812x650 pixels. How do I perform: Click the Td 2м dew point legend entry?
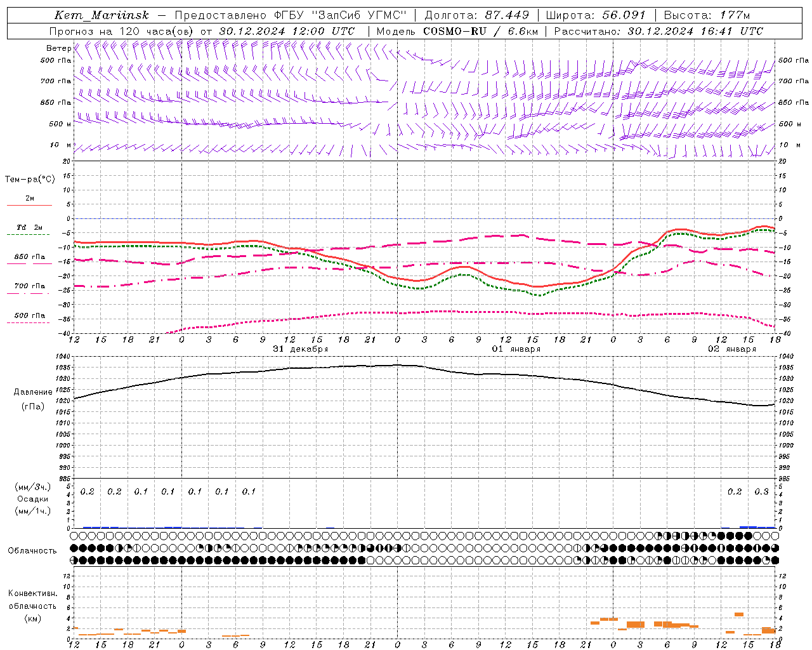click(30, 227)
